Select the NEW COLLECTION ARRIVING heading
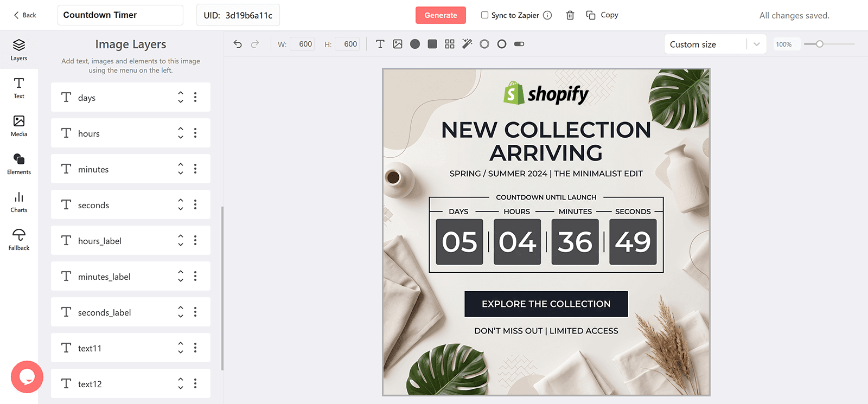The width and height of the screenshot is (868, 404). [x=546, y=141]
